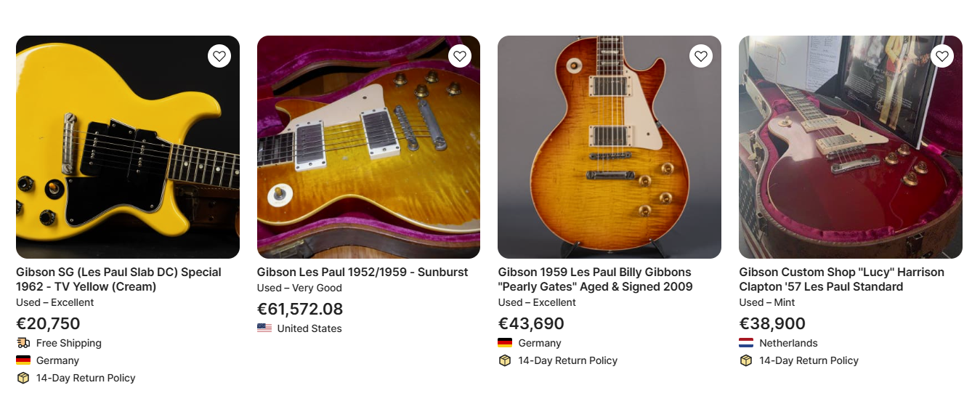The width and height of the screenshot is (980, 396).
Task: Click the €38,900 price
Action: [772, 323]
